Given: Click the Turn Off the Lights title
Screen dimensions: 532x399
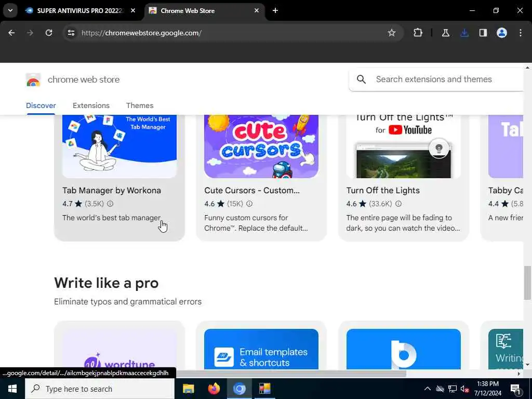Looking at the screenshot, I should [x=383, y=190].
